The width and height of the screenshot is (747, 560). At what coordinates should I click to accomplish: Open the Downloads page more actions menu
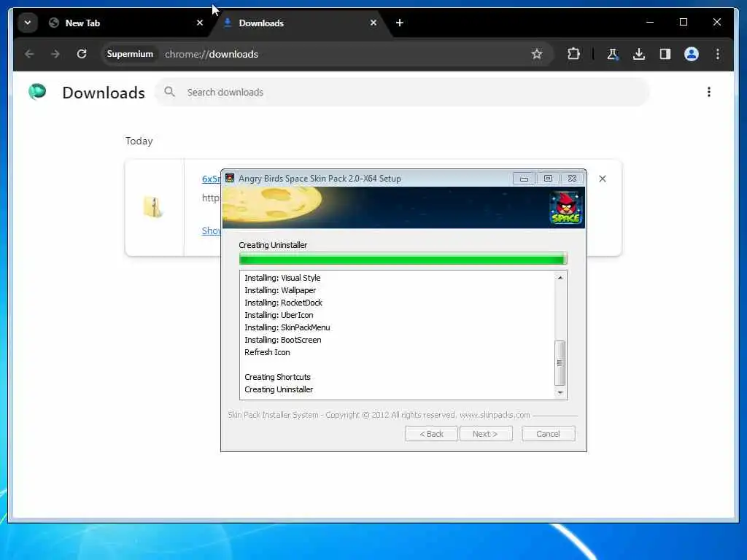pos(709,92)
